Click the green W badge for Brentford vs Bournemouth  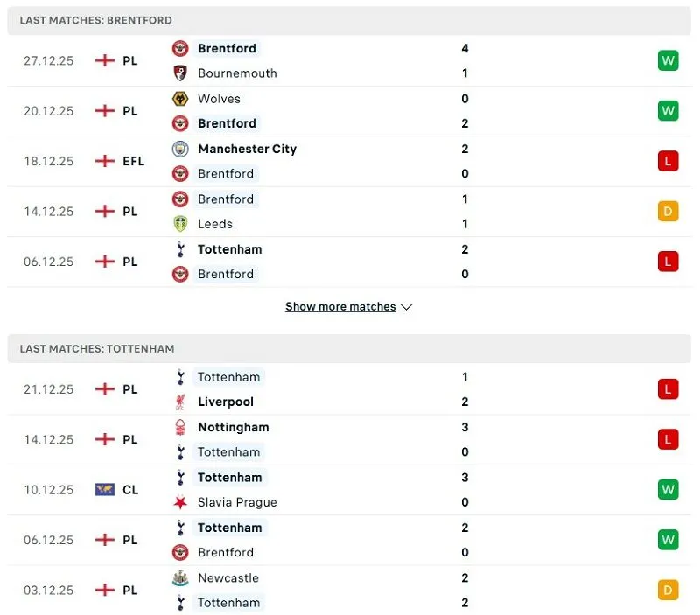[x=667, y=60]
